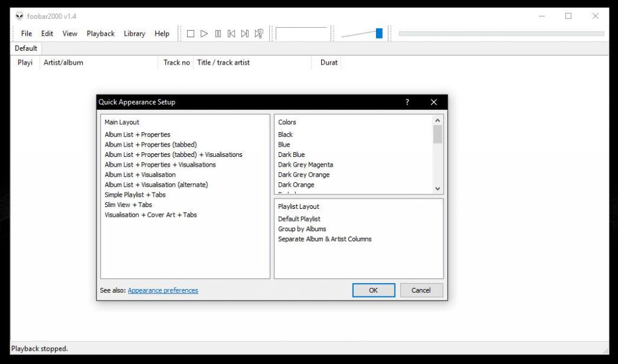Image resolution: width=618 pixels, height=364 pixels.
Task: Choose Album List + Properties + Visualisations
Action: (x=160, y=165)
